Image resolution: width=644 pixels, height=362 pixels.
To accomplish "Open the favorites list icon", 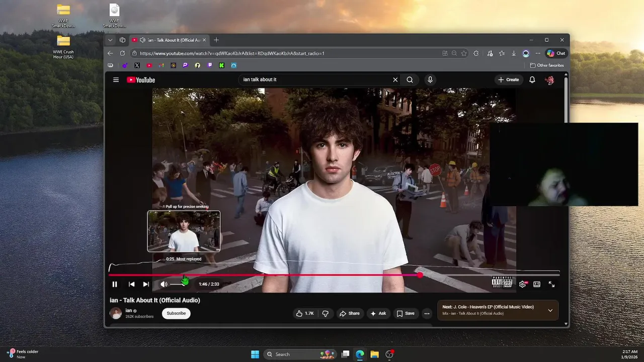I will [x=502, y=53].
